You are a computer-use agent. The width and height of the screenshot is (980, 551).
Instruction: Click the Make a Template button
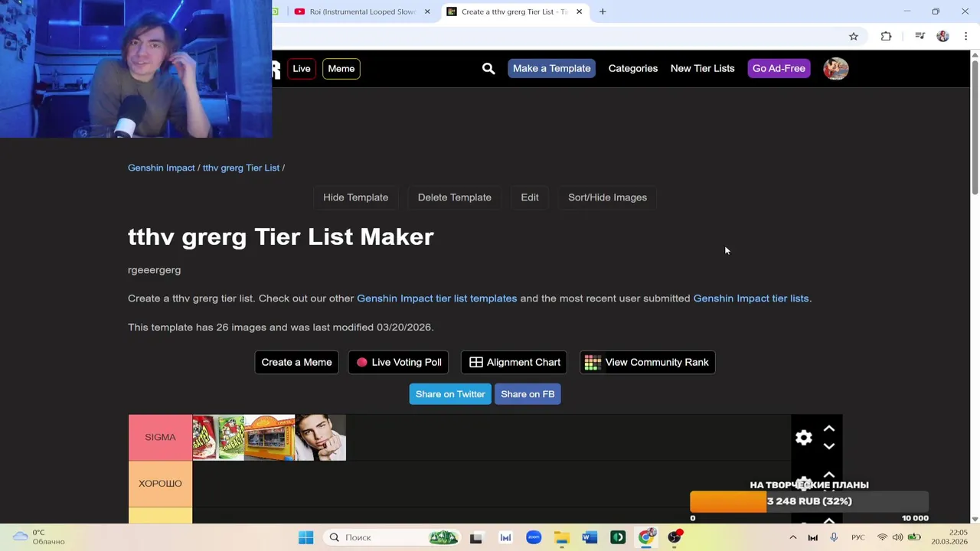[x=552, y=69]
